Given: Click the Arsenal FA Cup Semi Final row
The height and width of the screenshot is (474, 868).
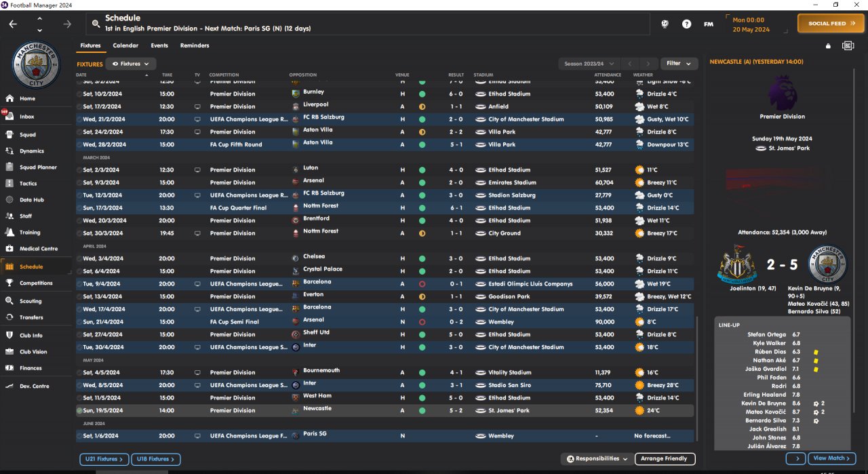Looking at the screenshot, I should pyautogui.click(x=385, y=322).
